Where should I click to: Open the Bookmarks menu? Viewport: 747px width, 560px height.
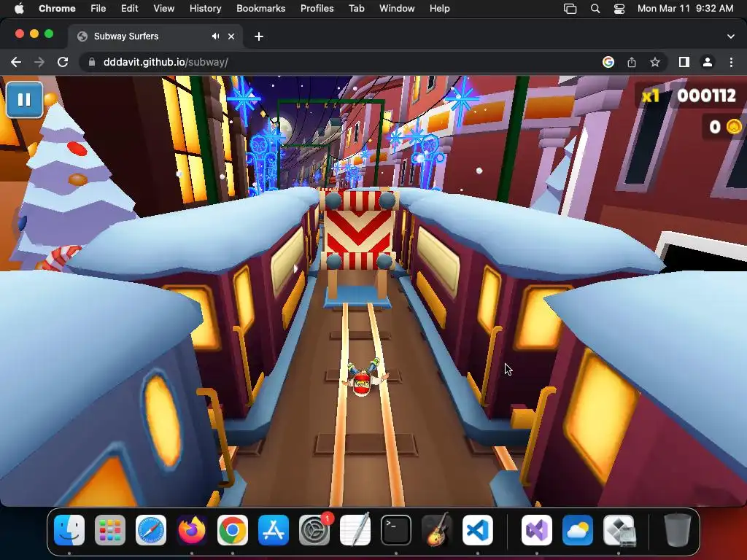(x=260, y=8)
